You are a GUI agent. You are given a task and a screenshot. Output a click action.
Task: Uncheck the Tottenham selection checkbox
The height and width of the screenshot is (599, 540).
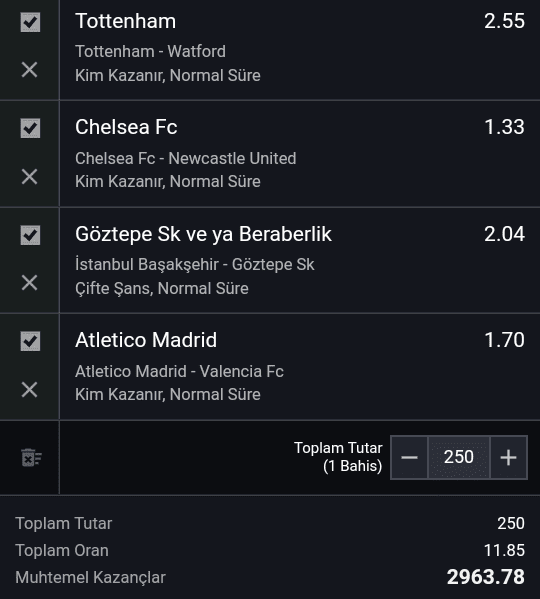(x=30, y=22)
